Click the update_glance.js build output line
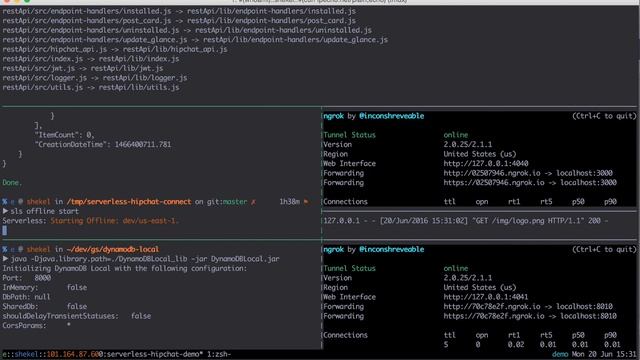Viewport: 640px width, 360px height. tap(195, 40)
